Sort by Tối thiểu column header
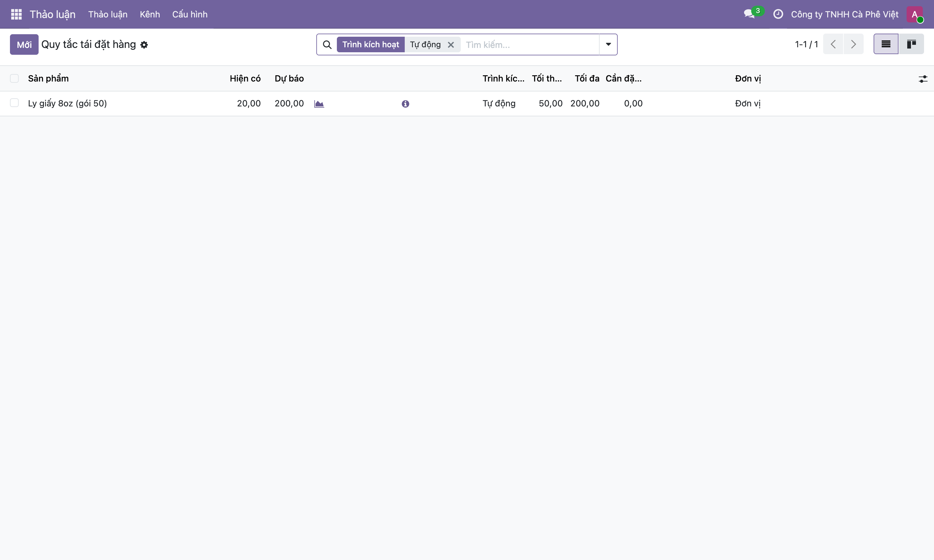Image resolution: width=934 pixels, height=560 pixels. point(547,78)
